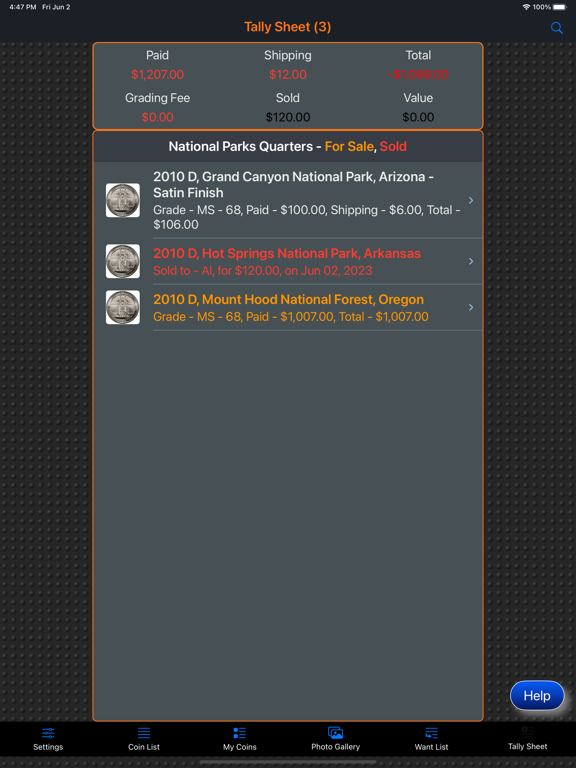Expand Hot Springs row chevron
The image size is (576, 768).
[x=471, y=261]
